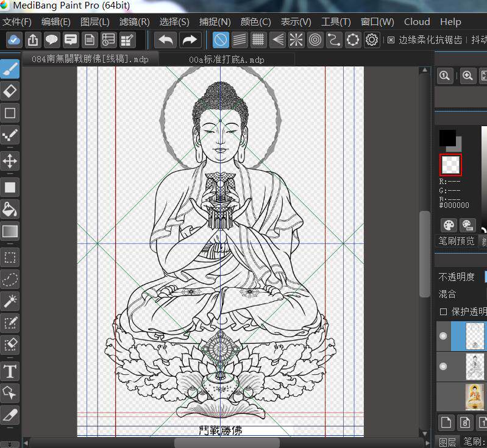Click the first color palette icon

click(449, 225)
